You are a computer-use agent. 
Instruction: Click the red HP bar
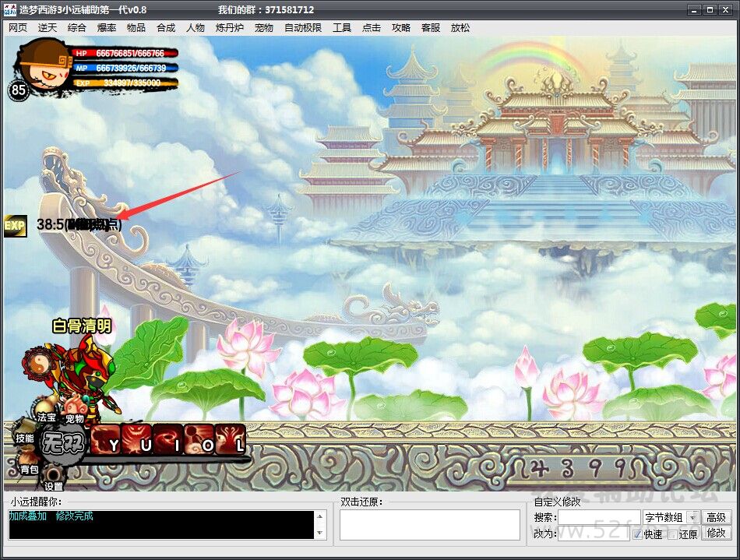pos(125,53)
